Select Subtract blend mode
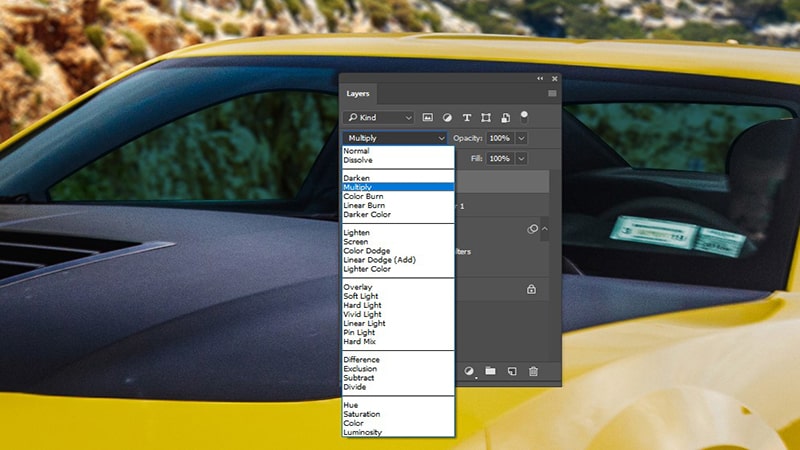This screenshot has width=800, height=450. coord(398,379)
